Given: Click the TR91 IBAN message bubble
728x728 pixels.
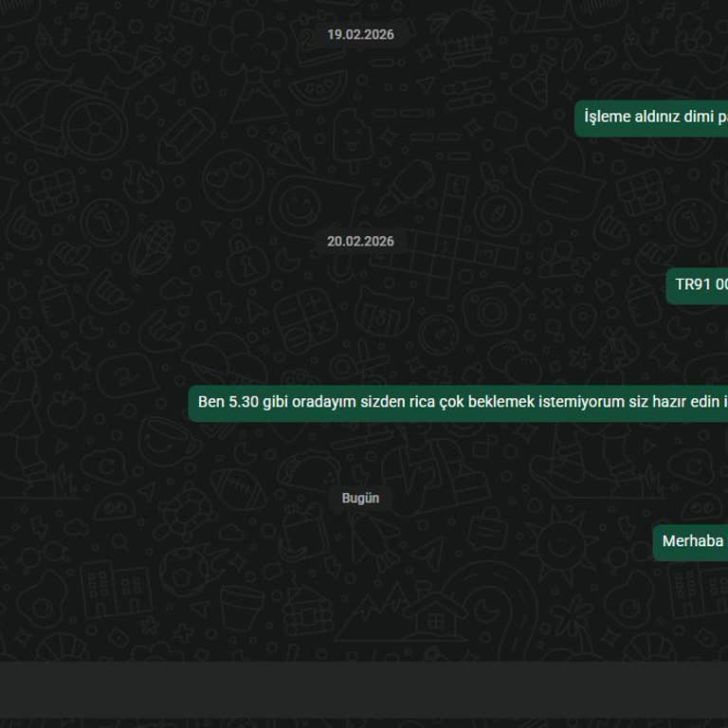Looking at the screenshot, I should pos(697,285).
